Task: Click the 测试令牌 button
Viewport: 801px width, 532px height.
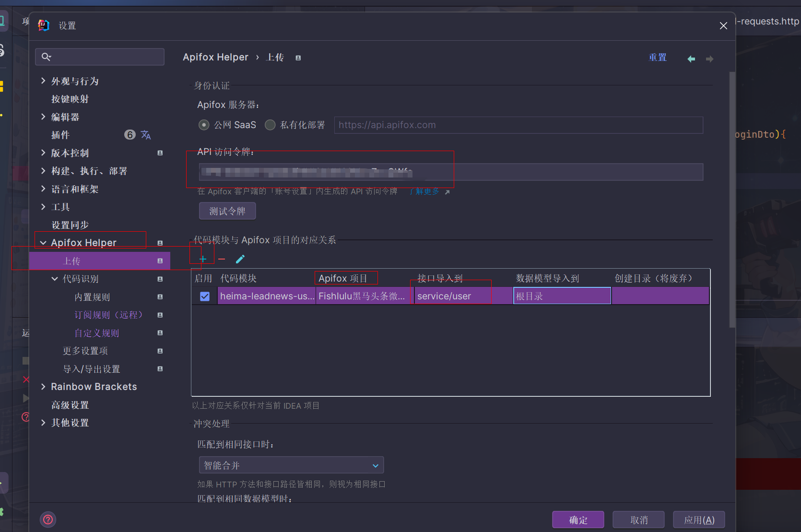Action: click(x=227, y=211)
